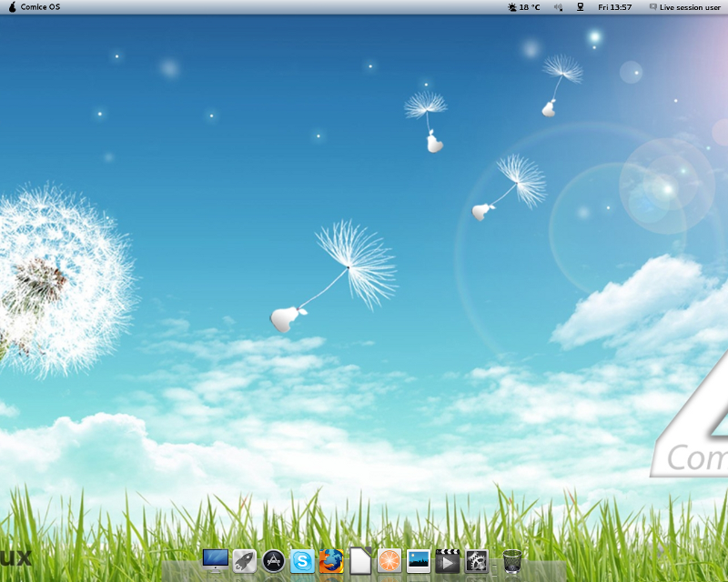This screenshot has height=582, width=728.
Task: Open the Trash bin in dock
Action: pos(512,561)
